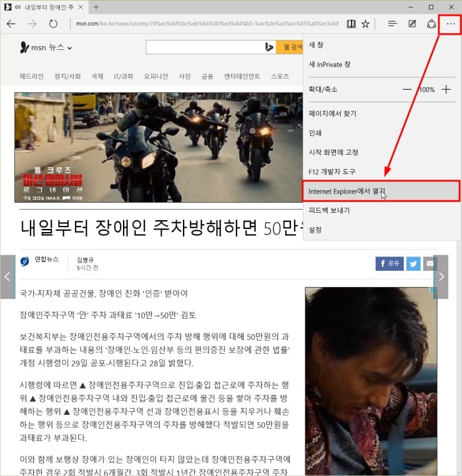
Task: Open 설정 from the menu
Action: pos(381,230)
